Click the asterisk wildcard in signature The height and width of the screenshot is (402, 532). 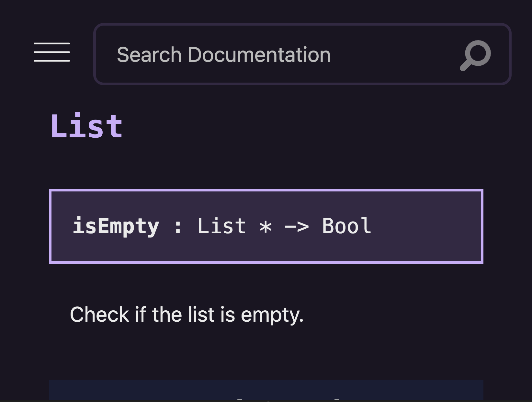pos(266,226)
